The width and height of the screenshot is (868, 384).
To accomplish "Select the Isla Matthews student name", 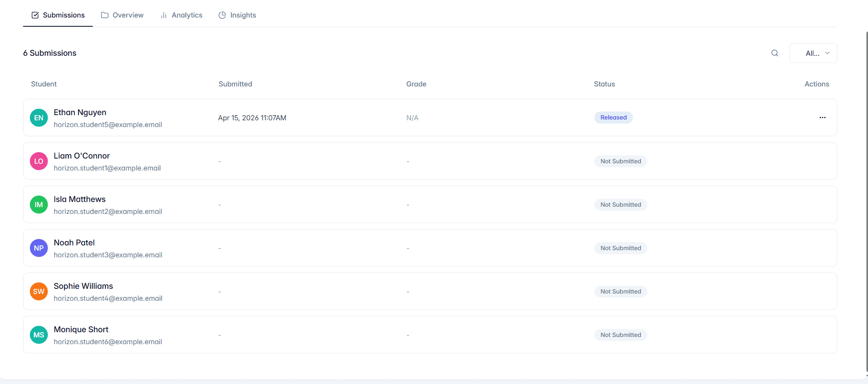I will pos(80,199).
